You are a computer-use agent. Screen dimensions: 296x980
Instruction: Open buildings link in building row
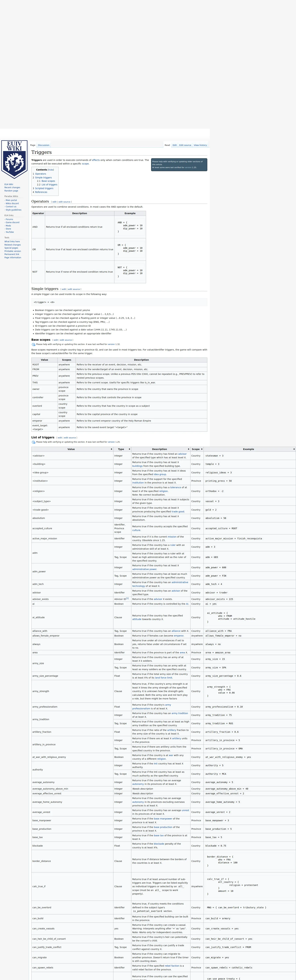tap(137, 466)
